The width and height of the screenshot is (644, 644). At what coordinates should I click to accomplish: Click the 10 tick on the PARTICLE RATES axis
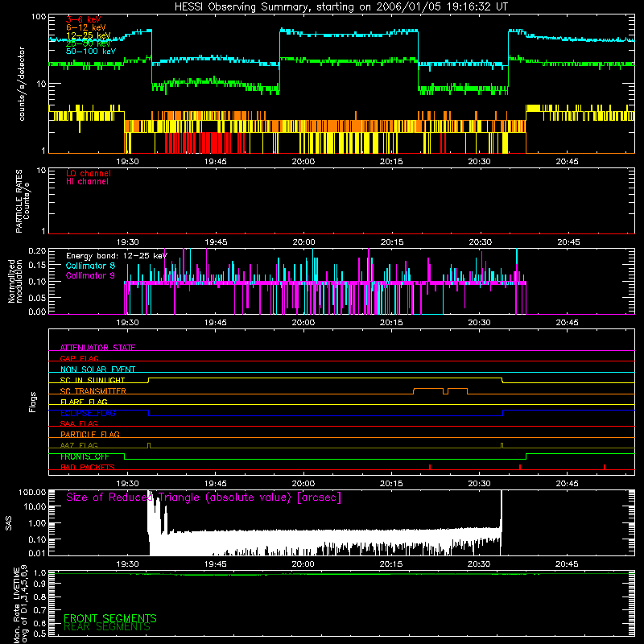pyautogui.click(x=41, y=170)
